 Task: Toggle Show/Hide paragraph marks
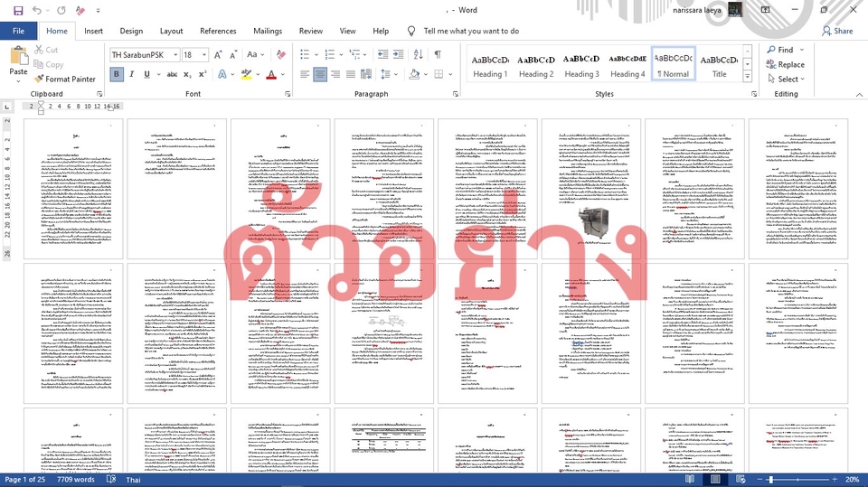[438, 54]
